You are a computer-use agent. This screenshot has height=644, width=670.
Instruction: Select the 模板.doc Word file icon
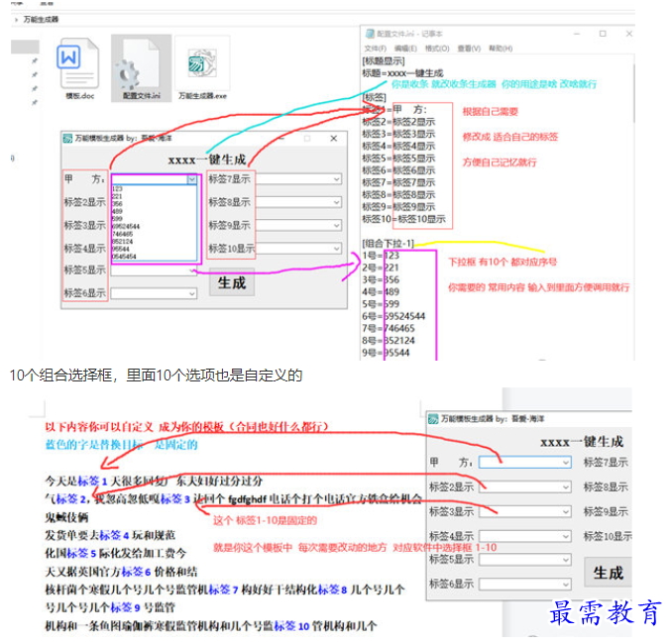78,68
